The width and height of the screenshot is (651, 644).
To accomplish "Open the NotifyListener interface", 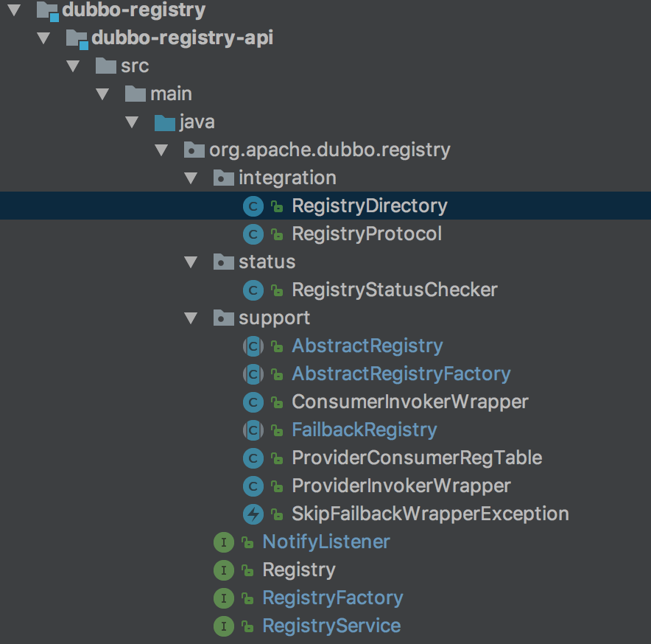I will [326, 542].
